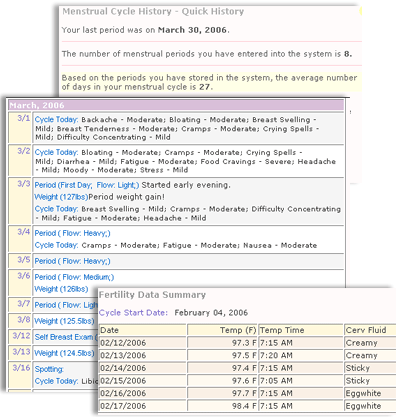This screenshot has height=417, width=400.
Task: Open the Weight (127lbs) entry link
Action: pos(61,197)
